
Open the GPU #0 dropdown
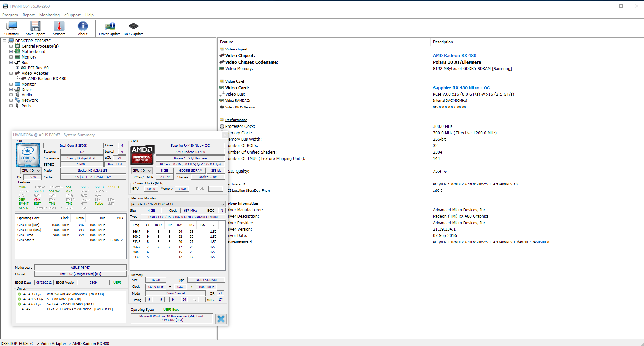142,171
